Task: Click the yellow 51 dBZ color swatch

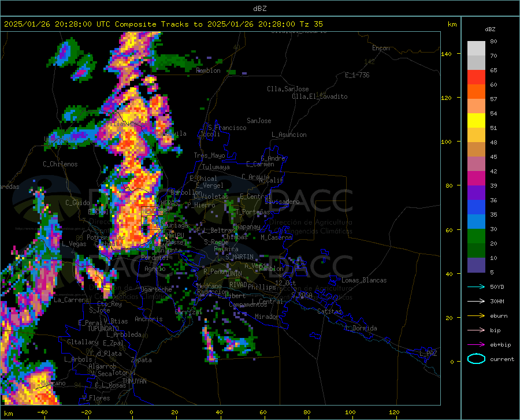Action: [476, 121]
